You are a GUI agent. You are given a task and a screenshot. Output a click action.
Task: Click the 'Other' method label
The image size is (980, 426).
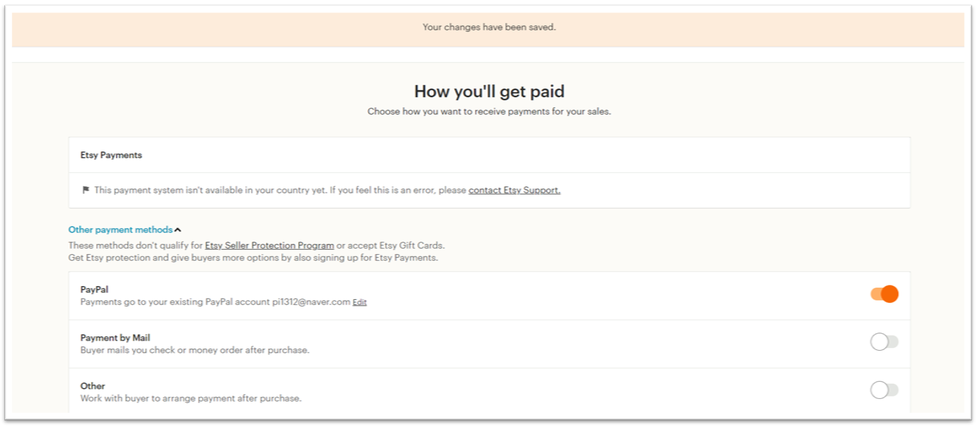click(x=92, y=386)
